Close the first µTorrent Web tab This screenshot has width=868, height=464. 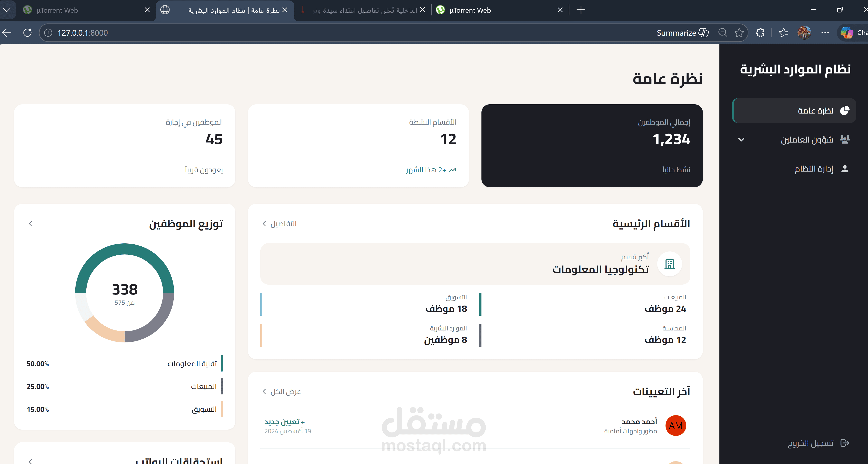(x=147, y=10)
